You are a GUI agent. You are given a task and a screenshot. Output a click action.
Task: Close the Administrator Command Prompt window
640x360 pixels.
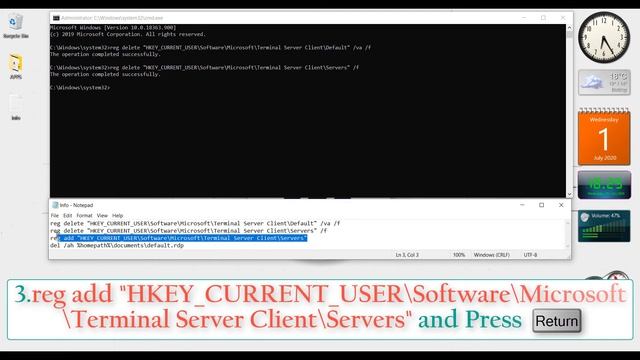(563, 18)
